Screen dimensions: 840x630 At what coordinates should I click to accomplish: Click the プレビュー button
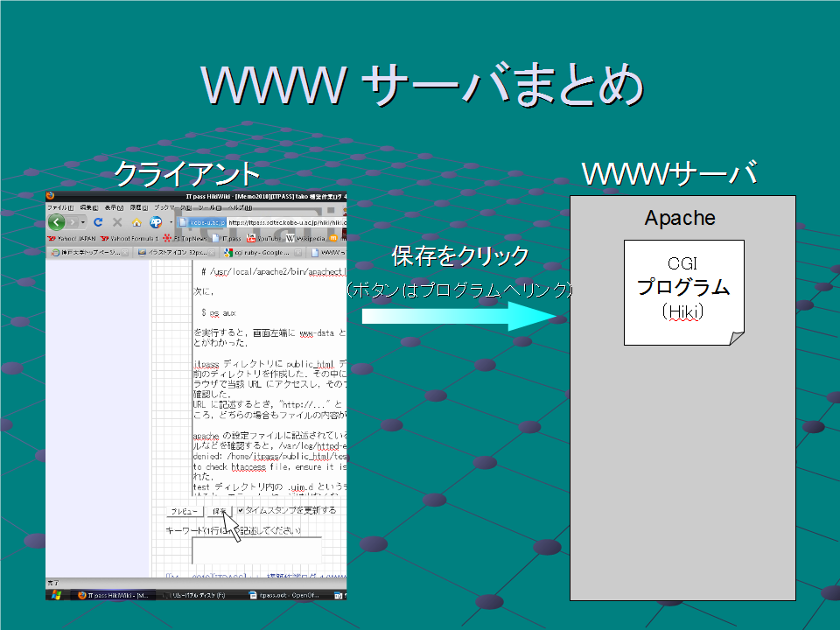(x=185, y=511)
